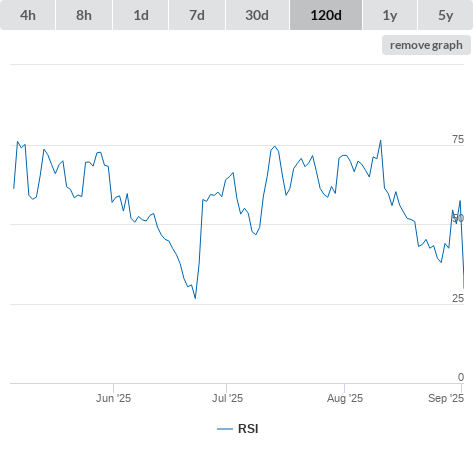Select the 5y time range tab
The height and width of the screenshot is (455, 474).
click(445, 15)
